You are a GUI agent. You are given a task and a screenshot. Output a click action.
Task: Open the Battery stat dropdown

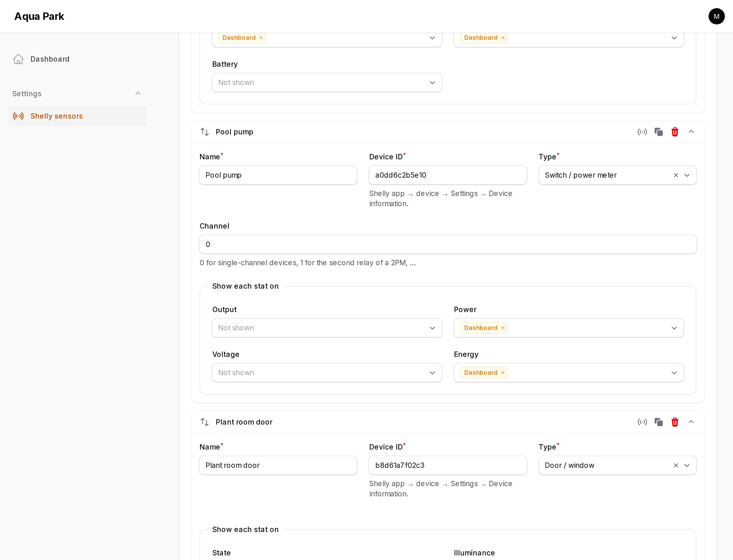[327, 82]
